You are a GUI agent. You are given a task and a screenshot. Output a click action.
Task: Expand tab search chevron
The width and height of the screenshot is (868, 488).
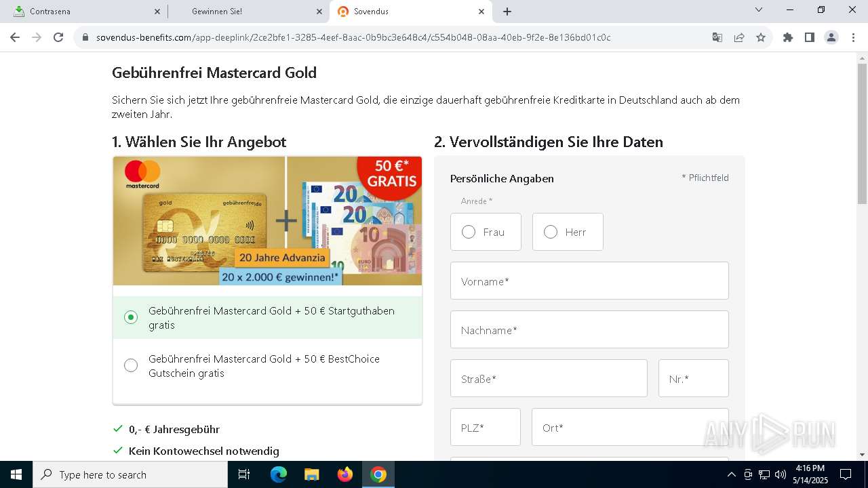click(x=759, y=9)
